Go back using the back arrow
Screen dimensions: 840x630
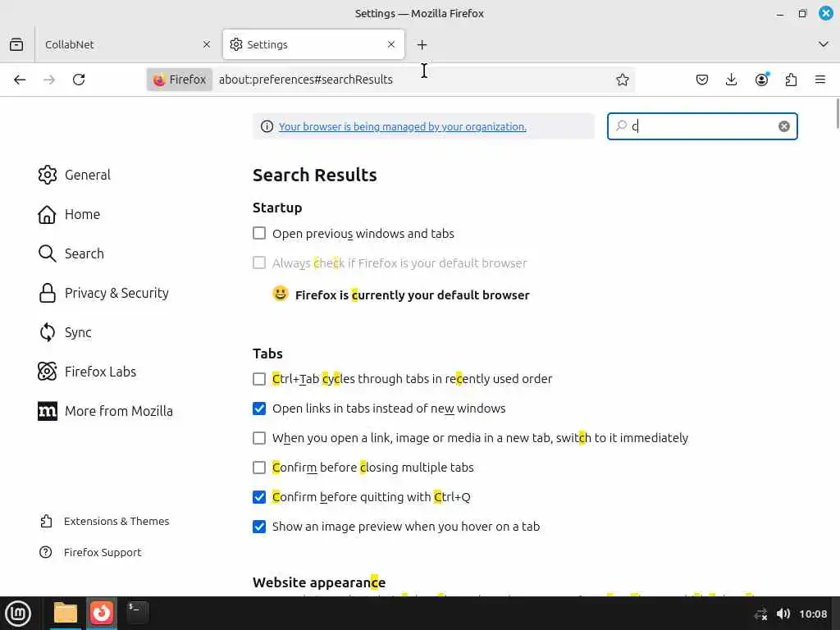coord(20,80)
